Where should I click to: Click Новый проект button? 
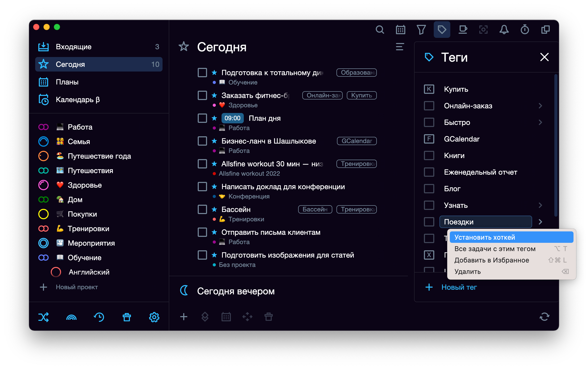coord(69,287)
